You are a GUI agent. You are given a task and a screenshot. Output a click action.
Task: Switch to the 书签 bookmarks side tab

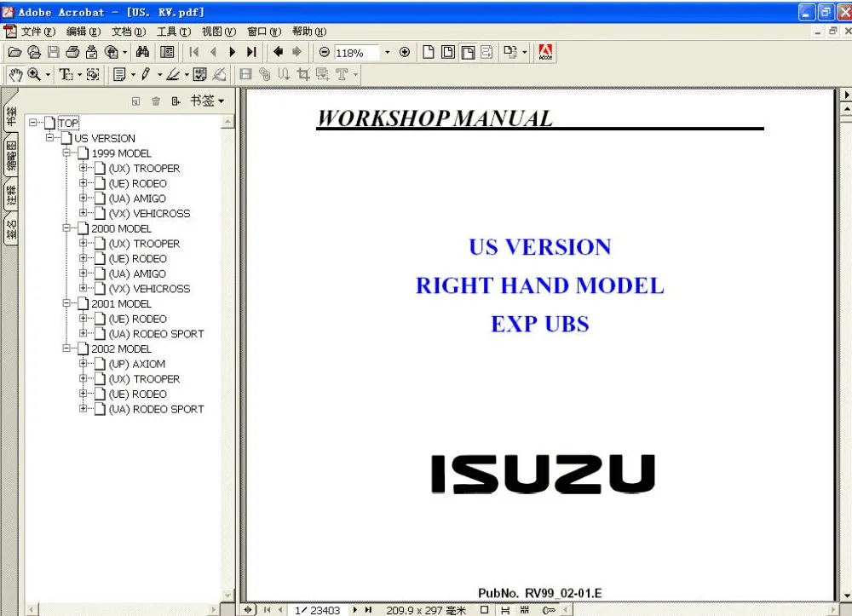pos(11,116)
